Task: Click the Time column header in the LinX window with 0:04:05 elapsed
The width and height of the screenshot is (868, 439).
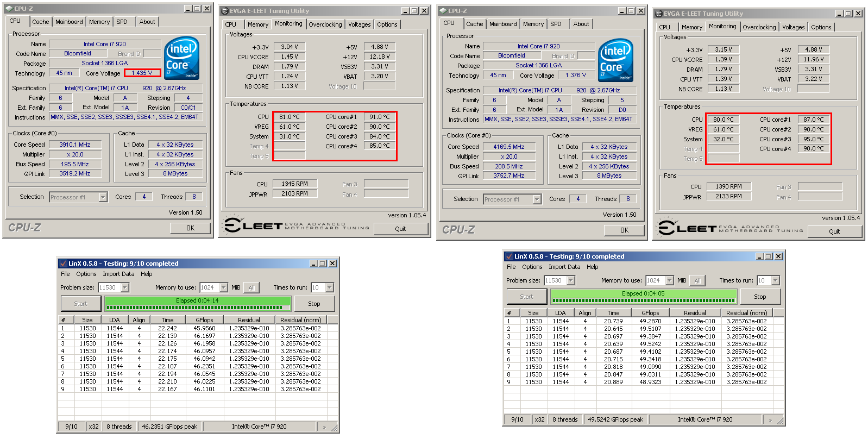Action: pos(613,313)
